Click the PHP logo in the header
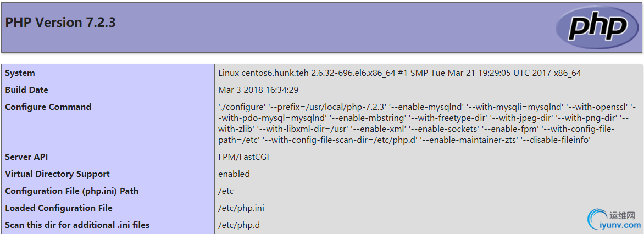This screenshot has height=234, width=644. pos(598,27)
